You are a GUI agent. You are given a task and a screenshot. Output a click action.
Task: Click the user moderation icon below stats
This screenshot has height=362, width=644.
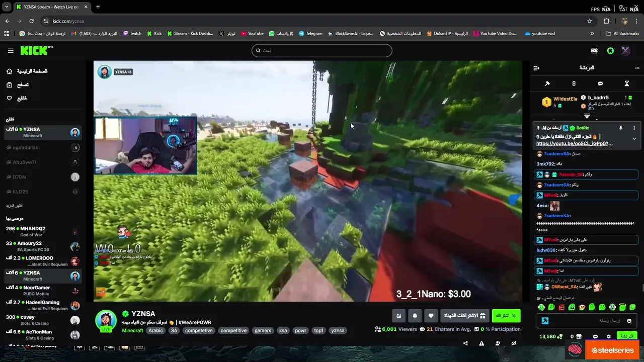coord(498,343)
